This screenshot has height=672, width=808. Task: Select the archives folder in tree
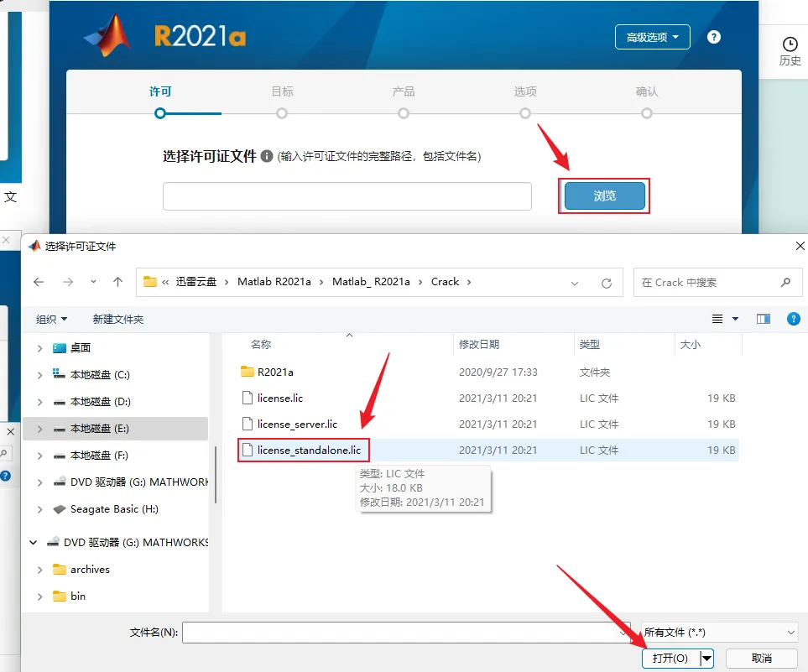tap(90, 570)
